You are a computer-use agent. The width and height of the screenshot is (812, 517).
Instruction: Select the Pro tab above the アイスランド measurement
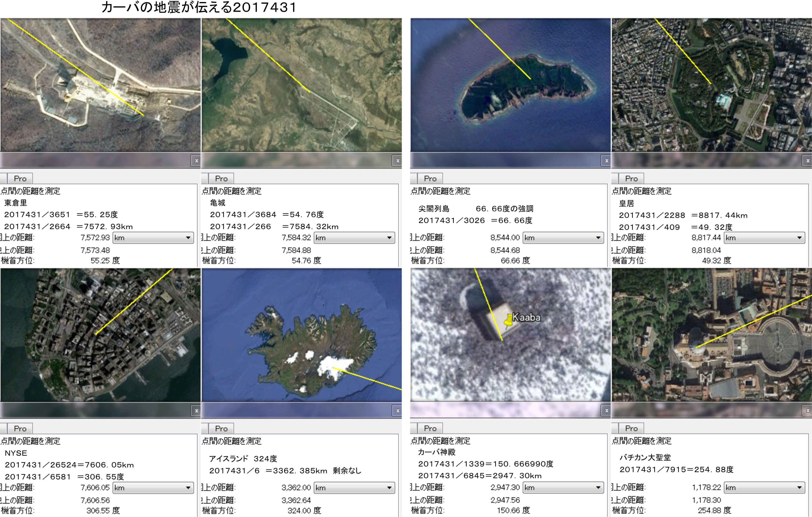pos(221,428)
